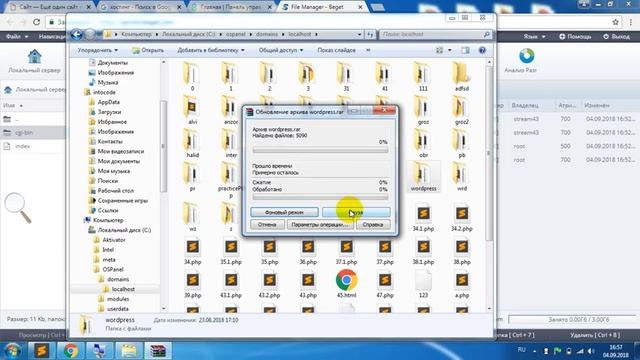This screenshot has height=360, width=640.
Task: Open Explorer help question mark icon
Action: click(x=482, y=50)
